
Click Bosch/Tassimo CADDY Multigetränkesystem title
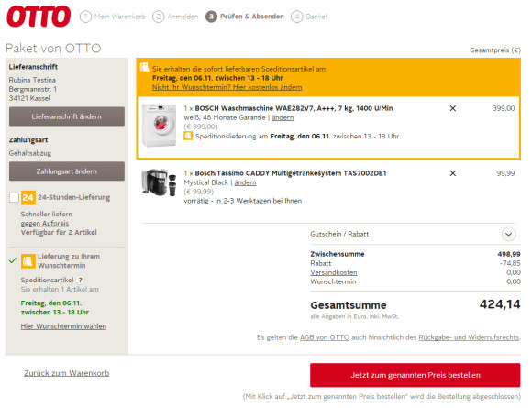pos(291,173)
